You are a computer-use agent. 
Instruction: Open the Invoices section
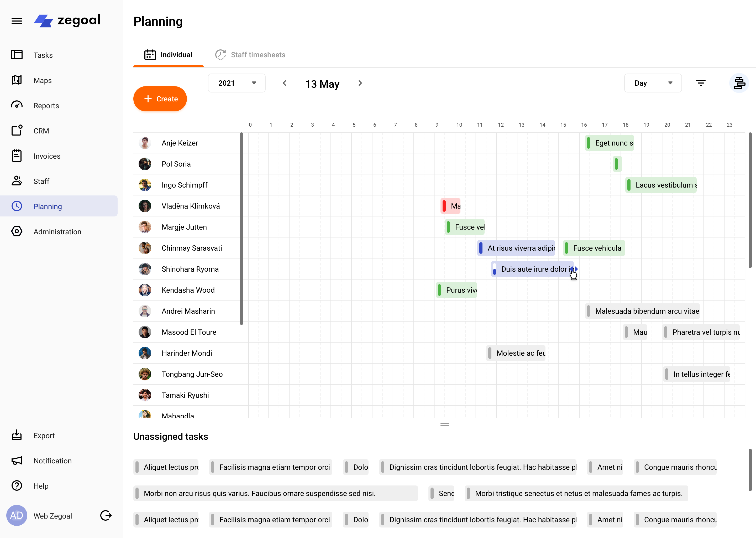[47, 156]
